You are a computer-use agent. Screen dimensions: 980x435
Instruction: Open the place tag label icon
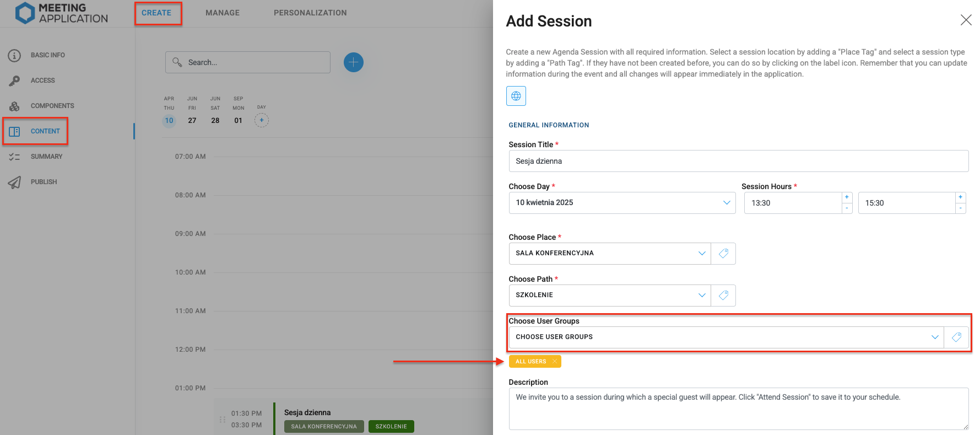tap(723, 254)
